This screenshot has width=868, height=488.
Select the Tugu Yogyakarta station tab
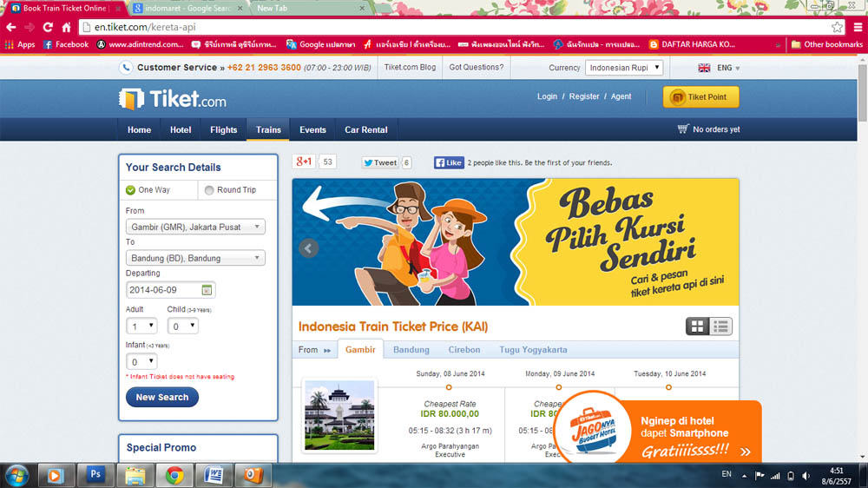(x=533, y=350)
